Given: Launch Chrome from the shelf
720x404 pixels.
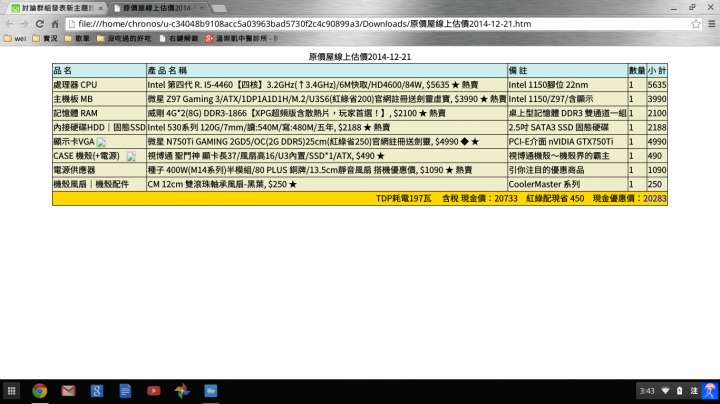Looking at the screenshot, I should click(x=40, y=391).
